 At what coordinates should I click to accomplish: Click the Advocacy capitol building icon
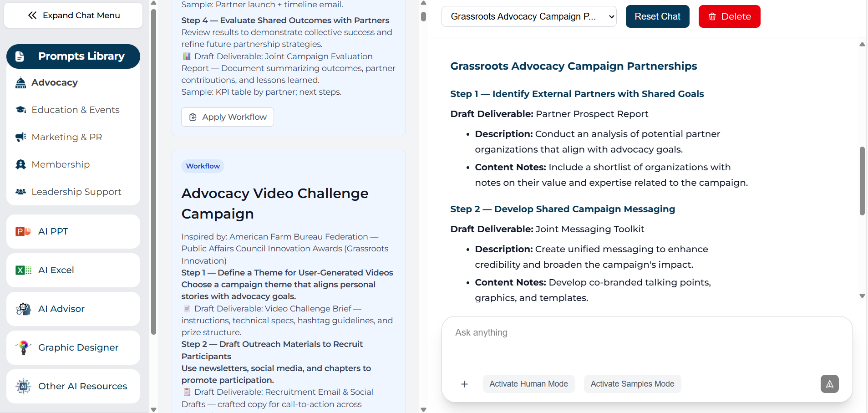point(20,82)
